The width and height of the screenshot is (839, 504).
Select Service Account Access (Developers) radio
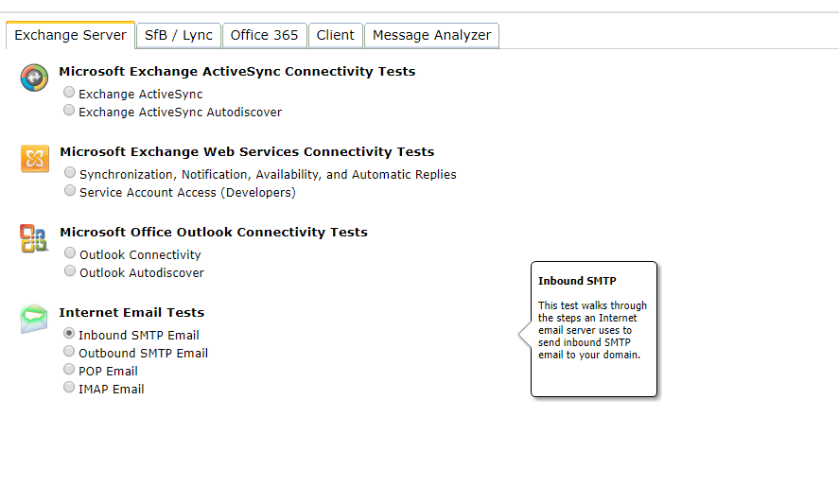coord(70,190)
